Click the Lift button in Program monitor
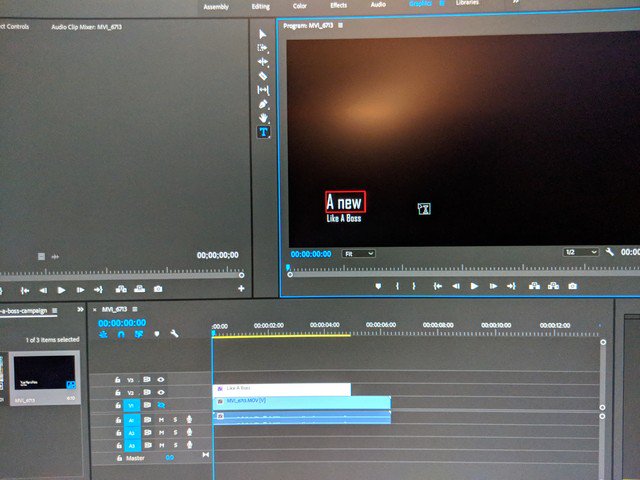640x480 pixels. click(534, 286)
